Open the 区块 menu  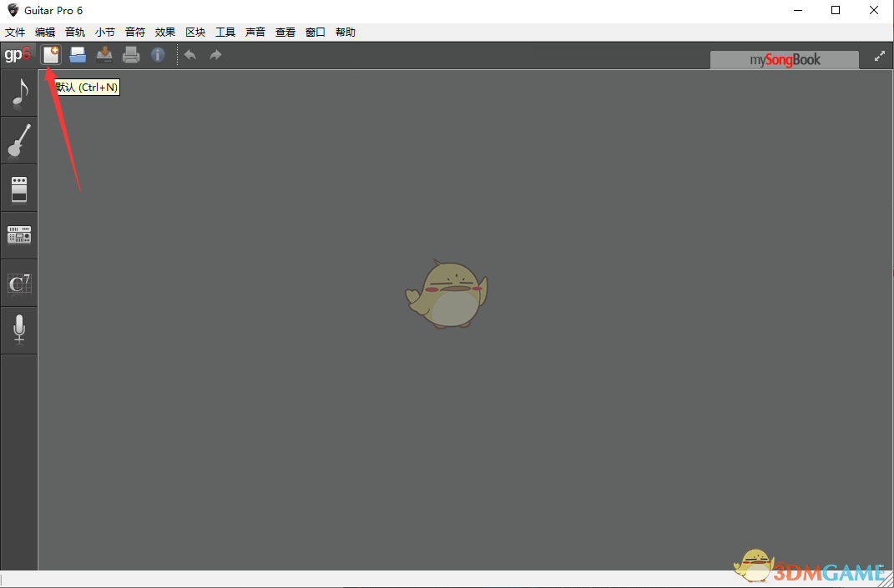195,33
